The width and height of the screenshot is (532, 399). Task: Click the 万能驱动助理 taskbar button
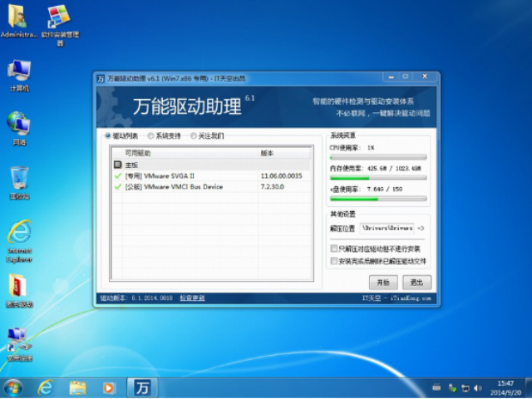(x=142, y=387)
